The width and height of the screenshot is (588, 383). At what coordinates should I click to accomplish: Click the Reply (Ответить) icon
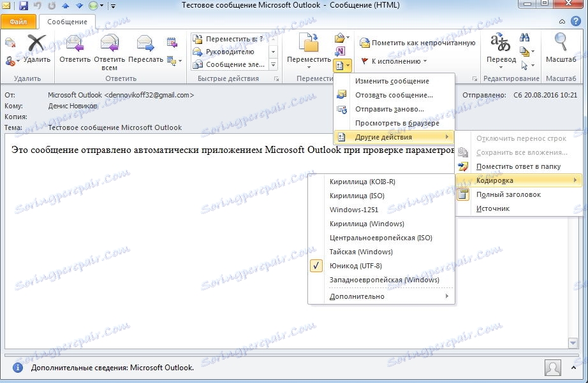click(75, 43)
